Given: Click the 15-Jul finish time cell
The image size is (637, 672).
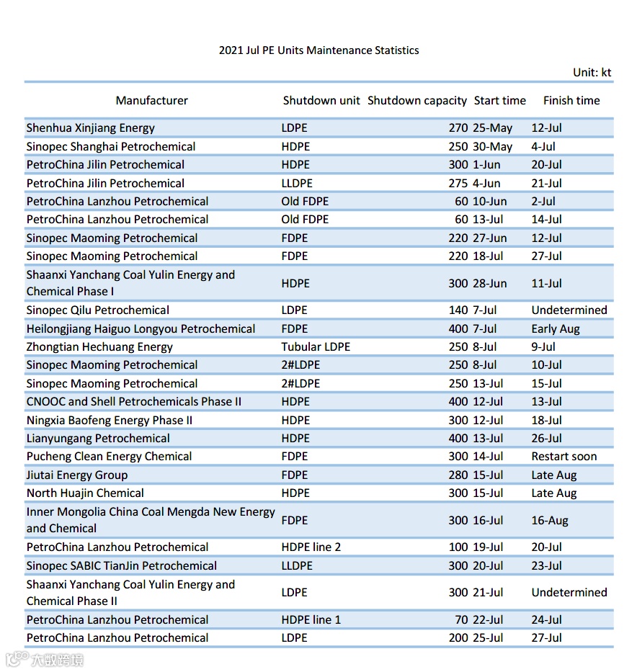Looking at the screenshot, I should pyautogui.click(x=546, y=384).
